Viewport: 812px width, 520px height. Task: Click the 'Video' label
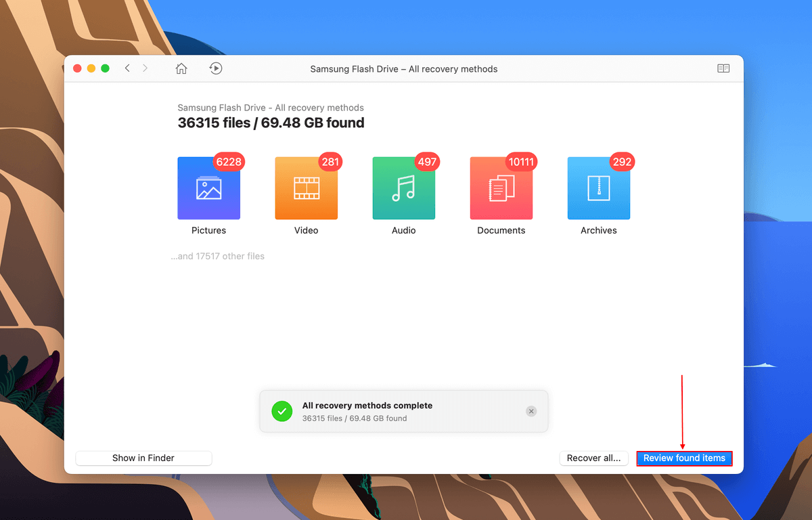pos(306,230)
